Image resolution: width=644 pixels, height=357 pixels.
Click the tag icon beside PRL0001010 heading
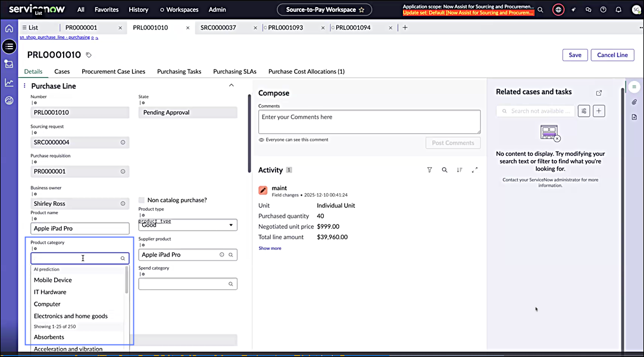point(89,55)
